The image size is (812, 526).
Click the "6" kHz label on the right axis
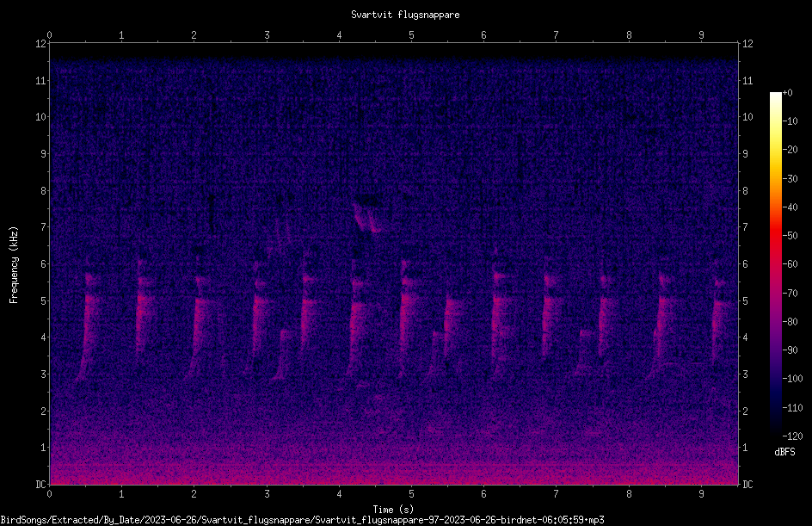tap(745, 263)
